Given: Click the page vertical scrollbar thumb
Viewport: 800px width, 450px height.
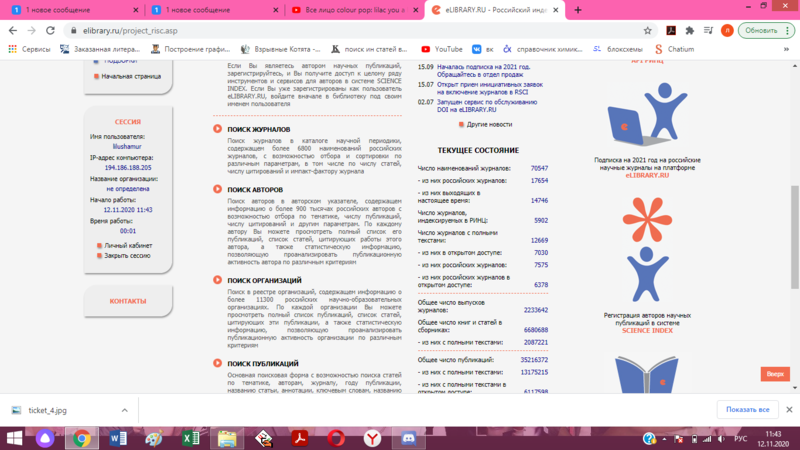Looking at the screenshot, I should (x=795, y=237).
